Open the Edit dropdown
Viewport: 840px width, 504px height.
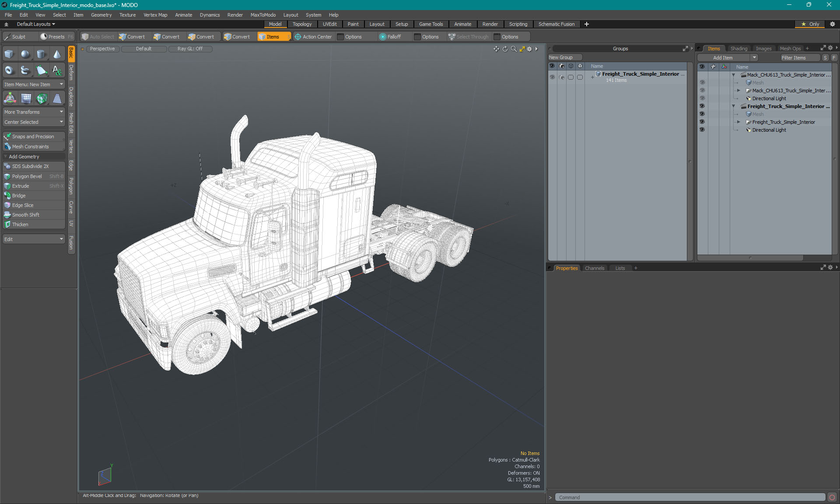pyautogui.click(x=34, y=239)
